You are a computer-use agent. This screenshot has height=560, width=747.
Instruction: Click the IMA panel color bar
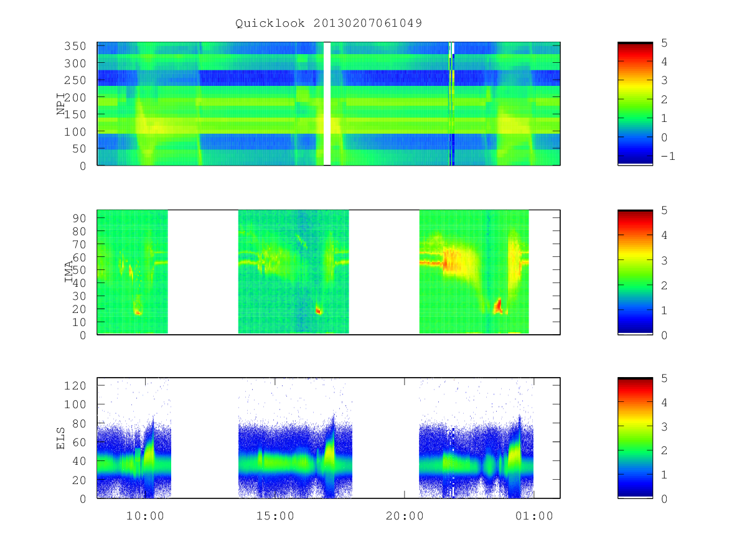tap(635, 273)
